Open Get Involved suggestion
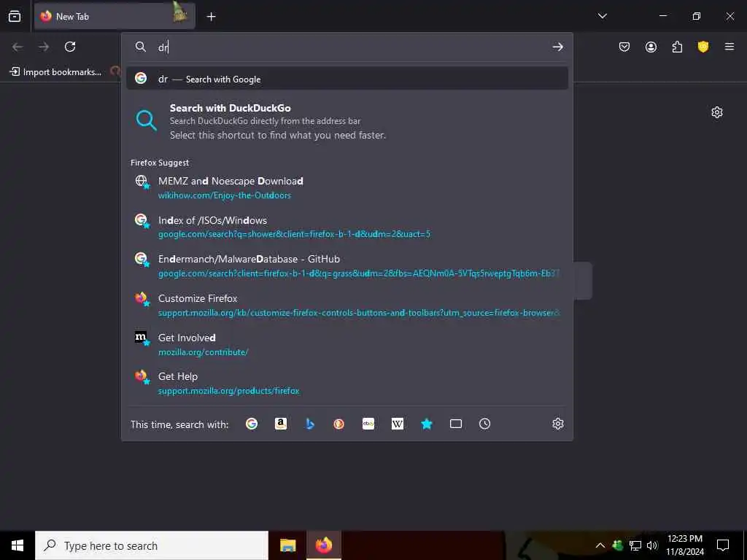The height and width of the screenshot is (560, 747). coord(347,344)
